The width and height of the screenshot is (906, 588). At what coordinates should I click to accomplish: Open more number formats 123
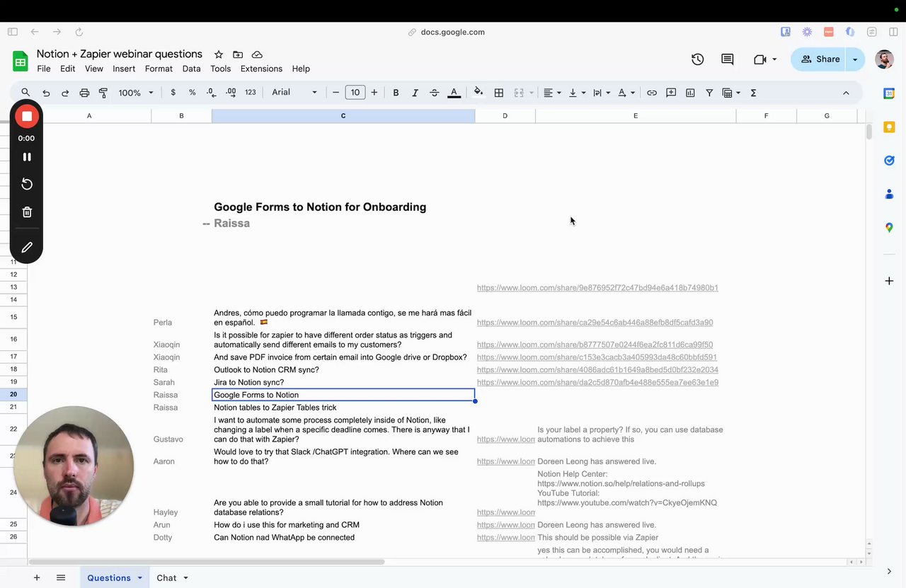pos(251,93)
